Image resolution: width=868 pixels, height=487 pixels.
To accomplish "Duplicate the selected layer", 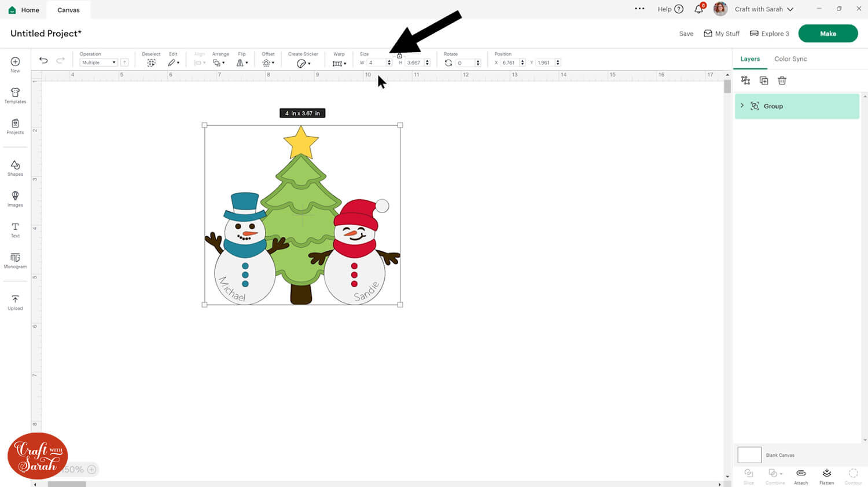I will coord(764,80).
